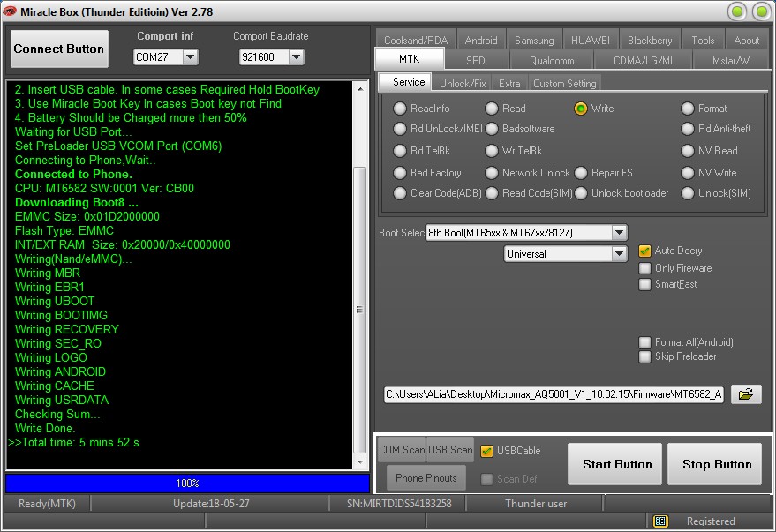This screenshot has height=532, width=776.
Task: Select the Write radio option
Action: tap(581, 109)
